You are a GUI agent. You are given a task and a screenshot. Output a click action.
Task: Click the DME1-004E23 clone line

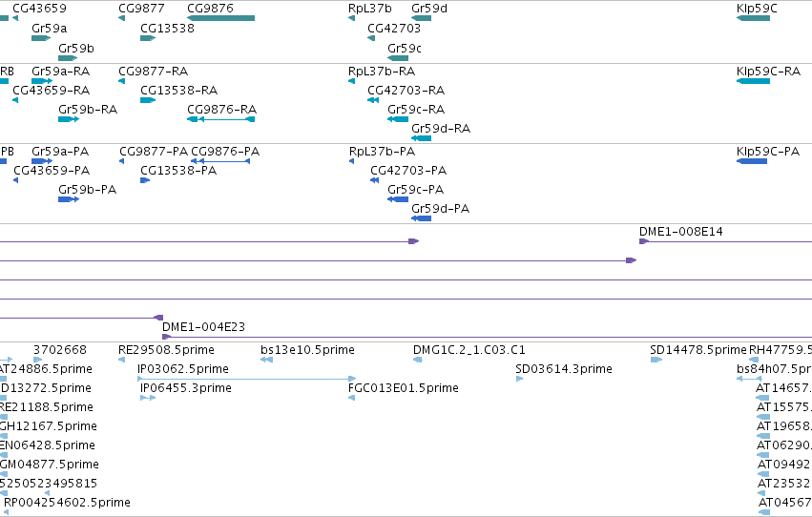(487, 337)
